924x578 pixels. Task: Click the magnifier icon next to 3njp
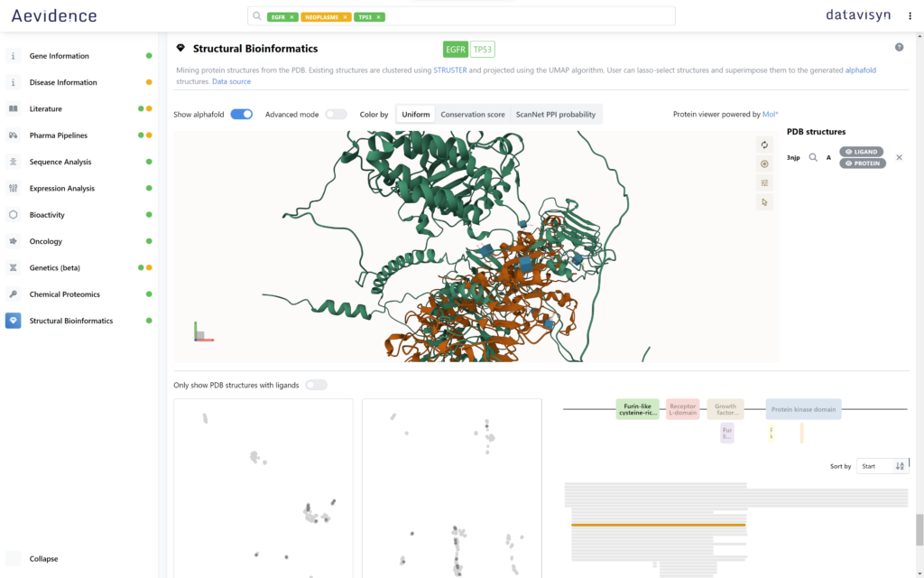point(813,157)
